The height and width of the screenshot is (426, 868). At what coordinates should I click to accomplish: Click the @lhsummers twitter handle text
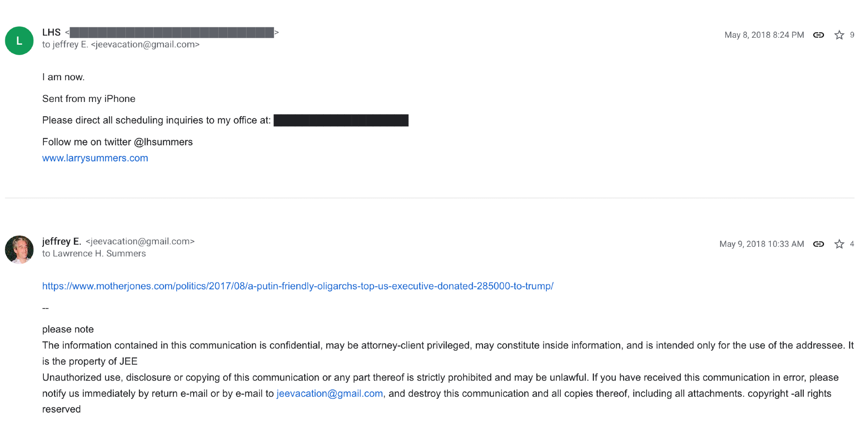click(163, 142)
